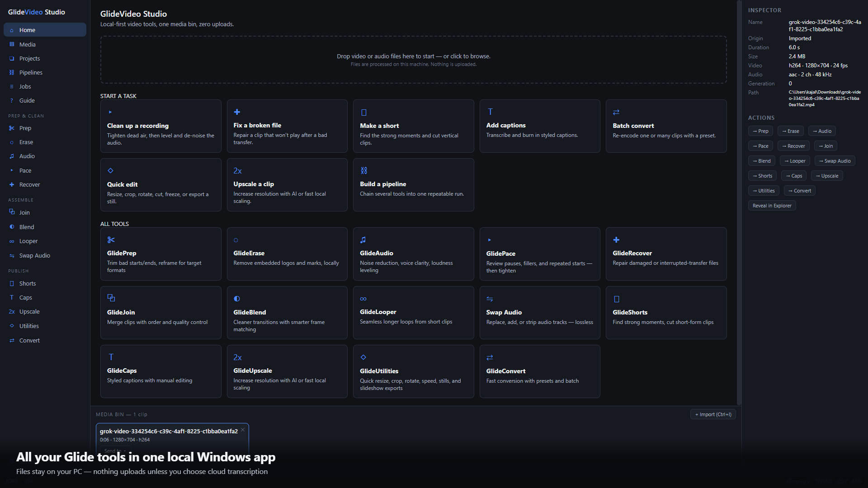Open the GlideBlend tool card
The height and width of the screenshot is (488, 868).
(x=287, y=313)
